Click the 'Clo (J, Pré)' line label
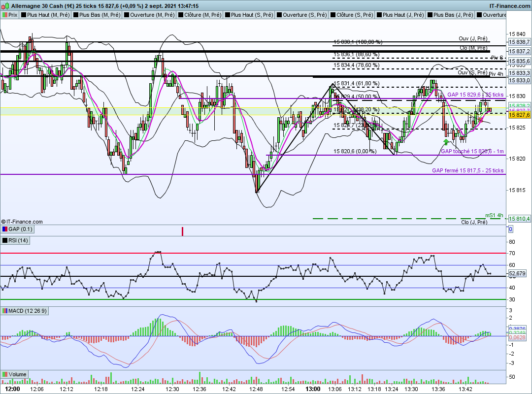Screen dimensions: 532x394 [474, 222]
